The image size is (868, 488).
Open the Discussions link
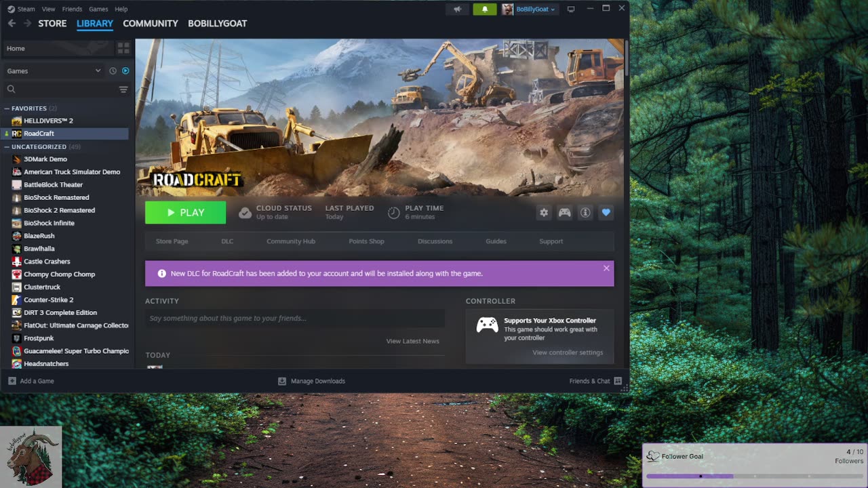point(435,241)
